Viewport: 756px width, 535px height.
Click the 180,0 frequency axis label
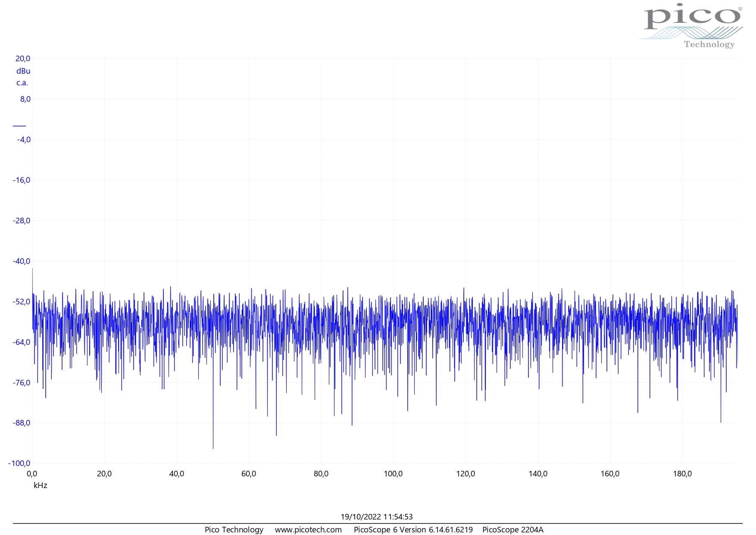[x=682, y=474]
